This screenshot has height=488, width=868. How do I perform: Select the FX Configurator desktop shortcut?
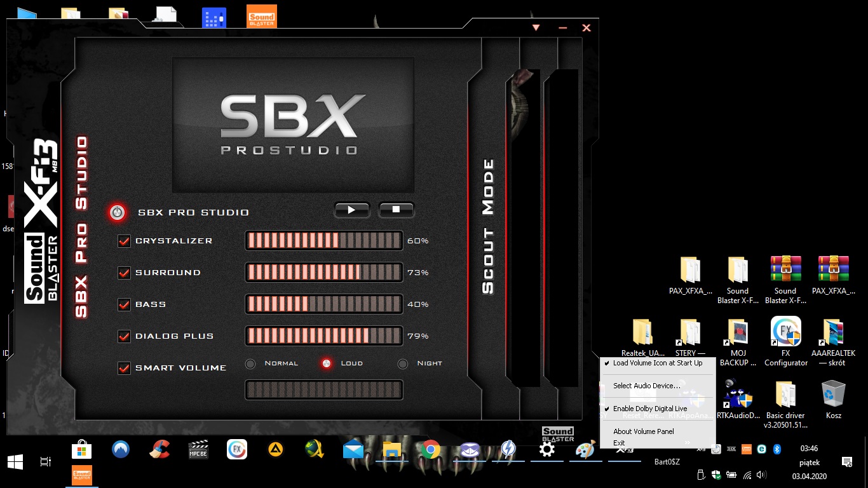785,342
